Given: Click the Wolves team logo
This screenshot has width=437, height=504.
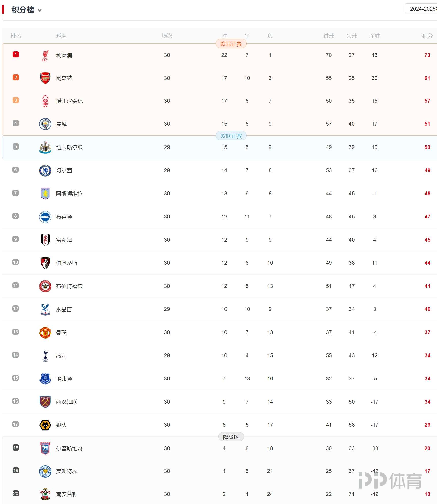Looking at the screenshot, I should 45,425.
